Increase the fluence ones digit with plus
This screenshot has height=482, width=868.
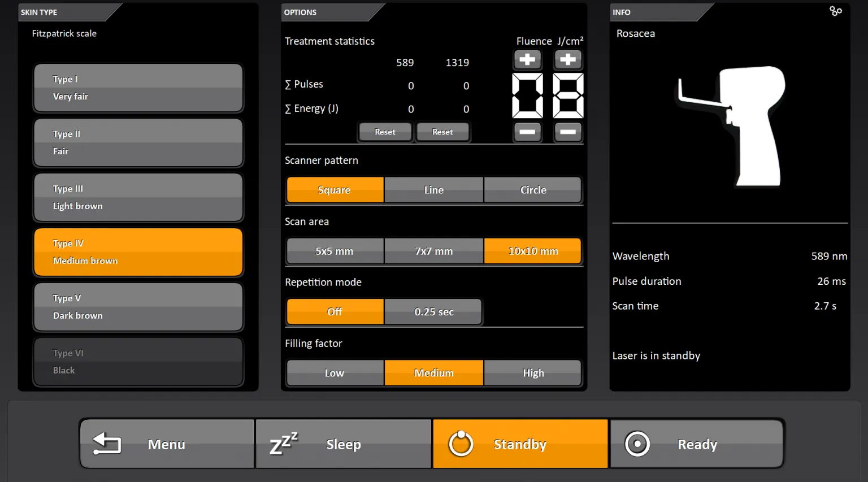pos(568,59)
